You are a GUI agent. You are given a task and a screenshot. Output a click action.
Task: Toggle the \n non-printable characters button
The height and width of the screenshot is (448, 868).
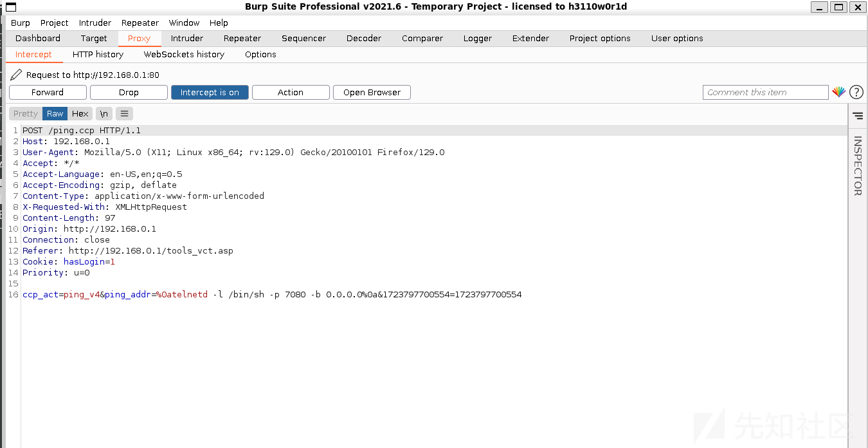pos(104,113)
